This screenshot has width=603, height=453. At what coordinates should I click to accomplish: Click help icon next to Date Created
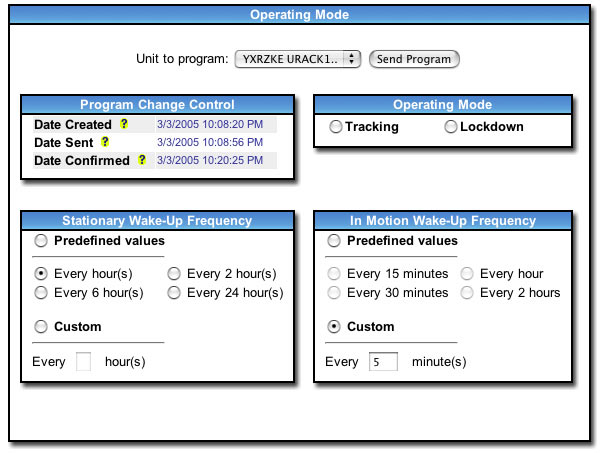pos(125,125)
